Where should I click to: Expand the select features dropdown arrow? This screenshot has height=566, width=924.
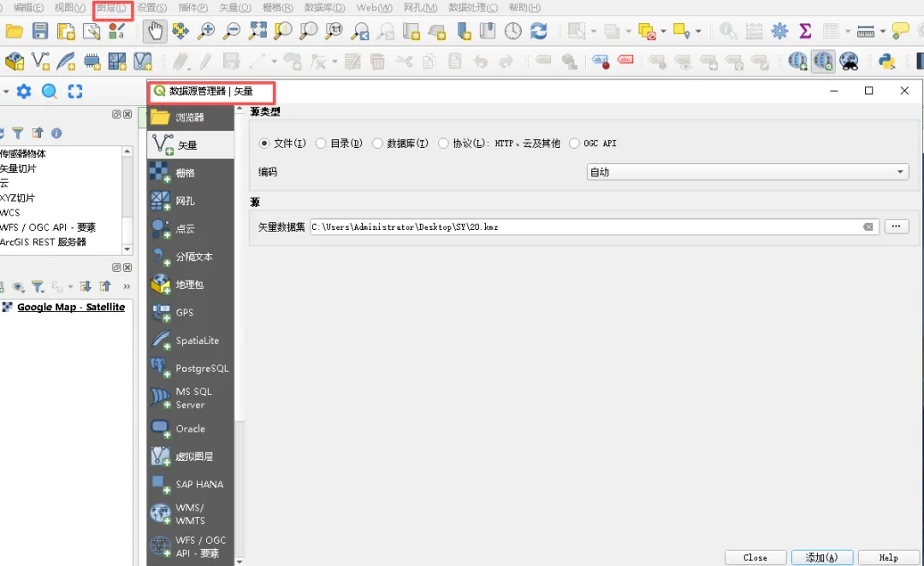594,32
